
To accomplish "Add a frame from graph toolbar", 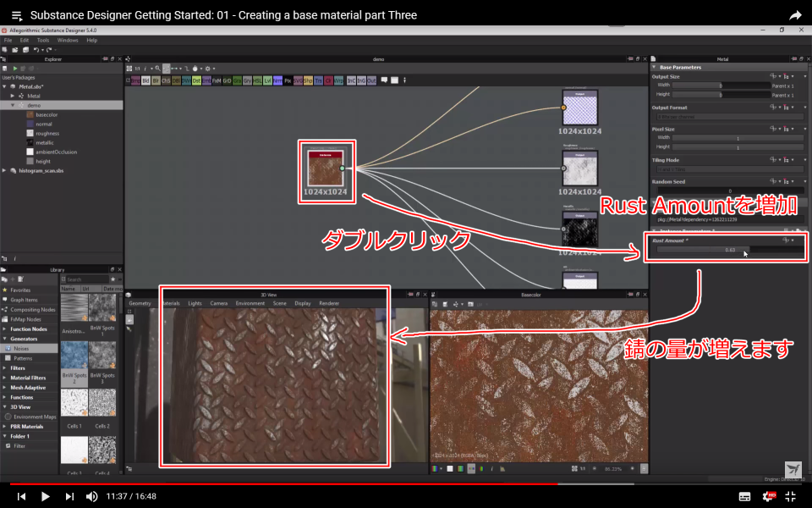I will [395, 80].
